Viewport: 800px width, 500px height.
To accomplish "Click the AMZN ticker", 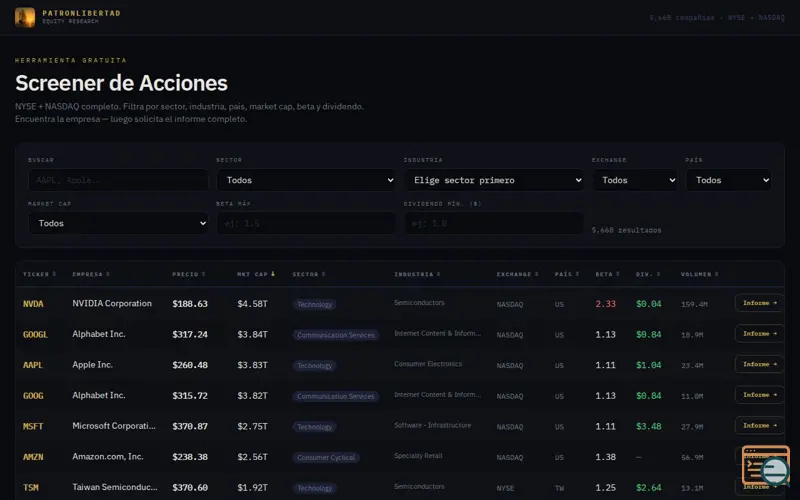I will [x=33, y=457].
